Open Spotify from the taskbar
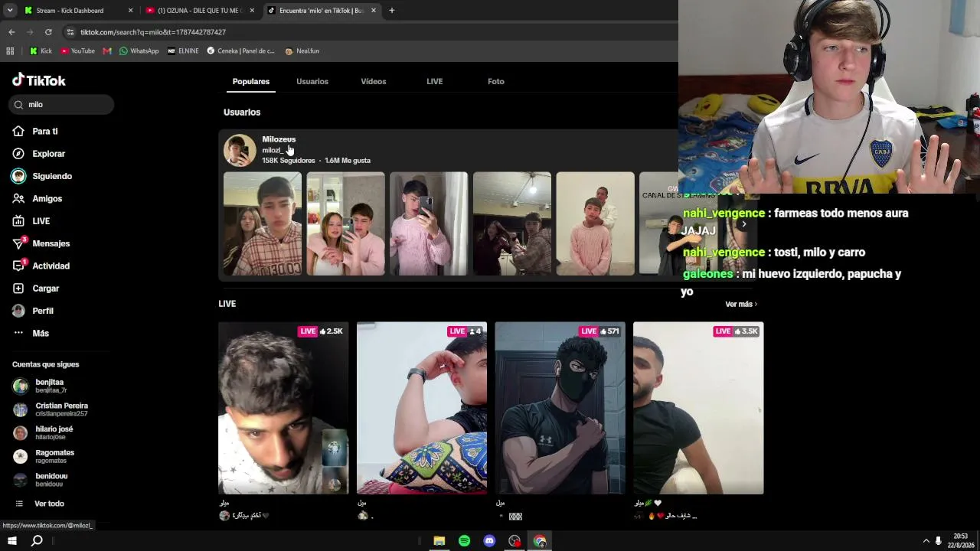 tap(464, 541)
